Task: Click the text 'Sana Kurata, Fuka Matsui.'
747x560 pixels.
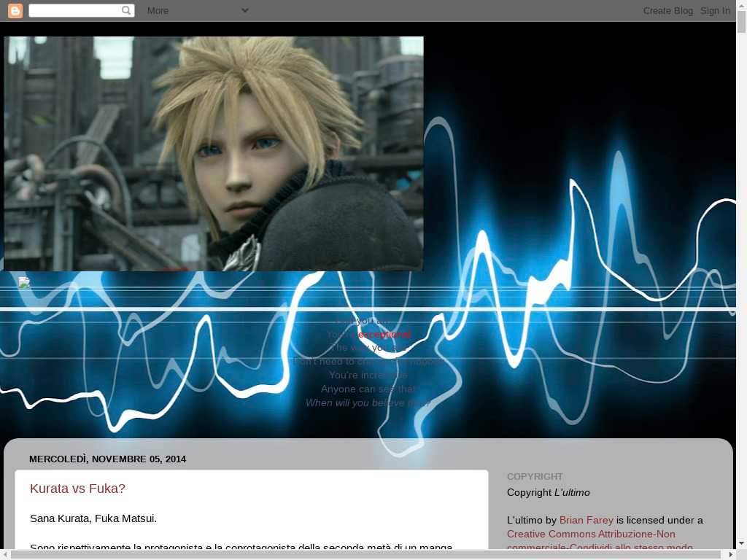Action: [x=93, y=518]
